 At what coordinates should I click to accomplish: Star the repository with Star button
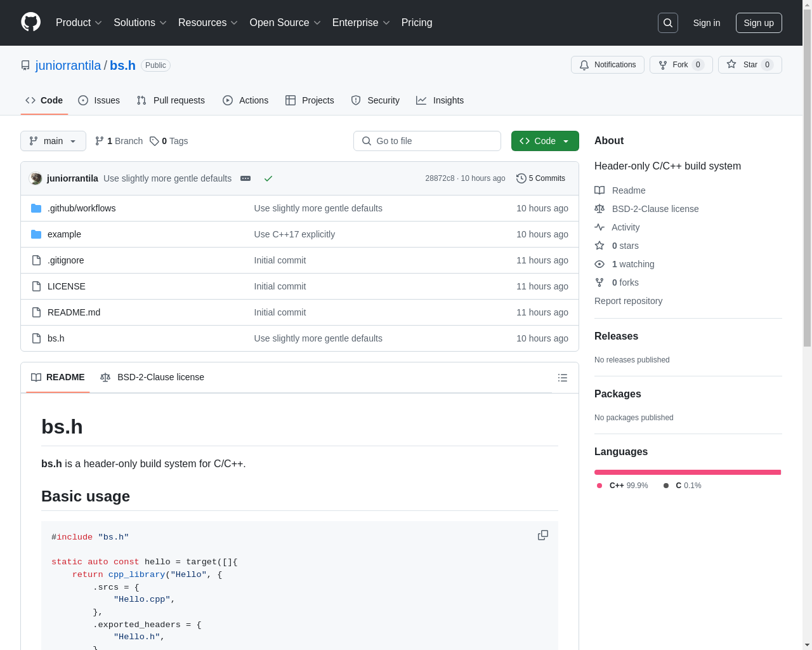click(x=750, y=65)
